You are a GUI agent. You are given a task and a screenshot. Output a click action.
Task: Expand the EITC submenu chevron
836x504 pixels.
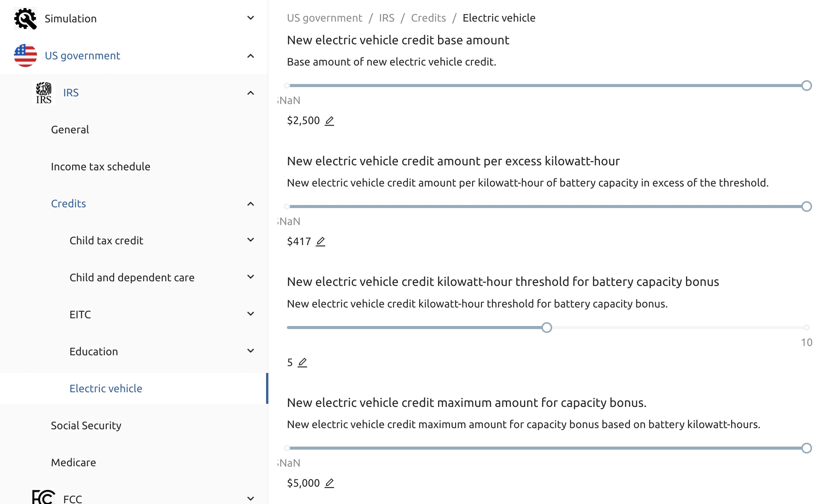(x=251, y=314)
